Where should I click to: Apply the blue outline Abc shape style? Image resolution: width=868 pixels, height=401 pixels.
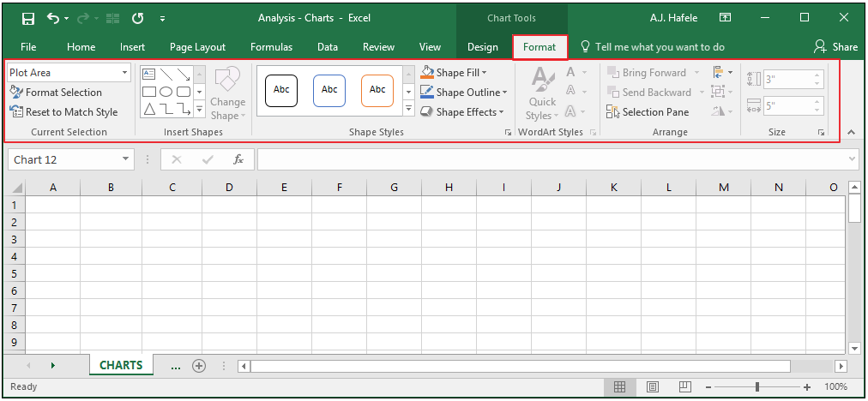click(329, 90)
